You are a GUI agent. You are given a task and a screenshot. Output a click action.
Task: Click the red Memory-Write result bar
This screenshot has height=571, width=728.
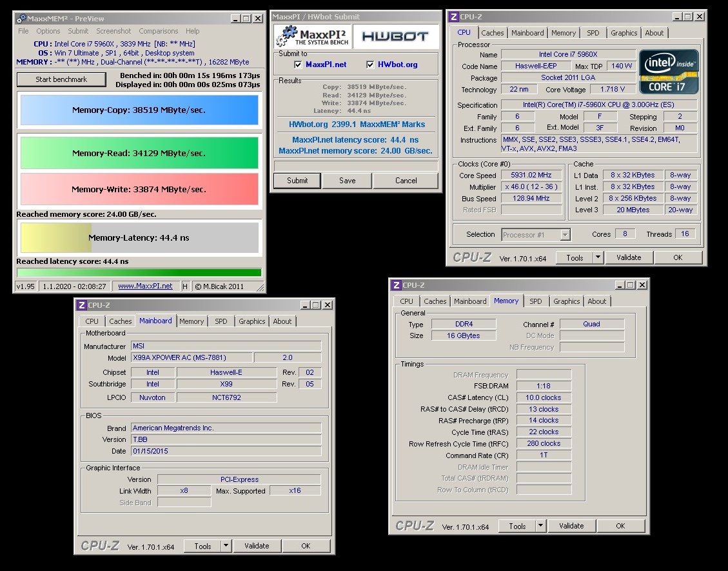(139, 189)
